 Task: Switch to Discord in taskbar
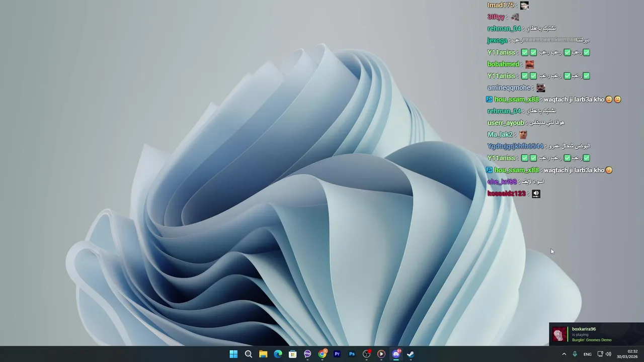[396, 354]
